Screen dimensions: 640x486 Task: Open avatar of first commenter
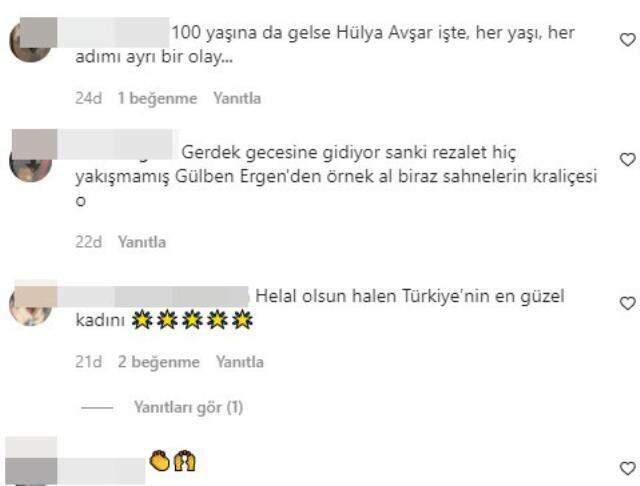tap(31, 41)
